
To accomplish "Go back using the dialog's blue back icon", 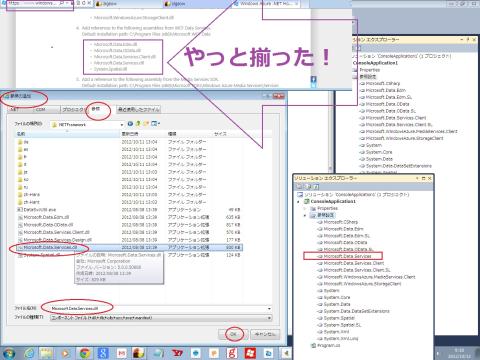I will coord(130,124).
